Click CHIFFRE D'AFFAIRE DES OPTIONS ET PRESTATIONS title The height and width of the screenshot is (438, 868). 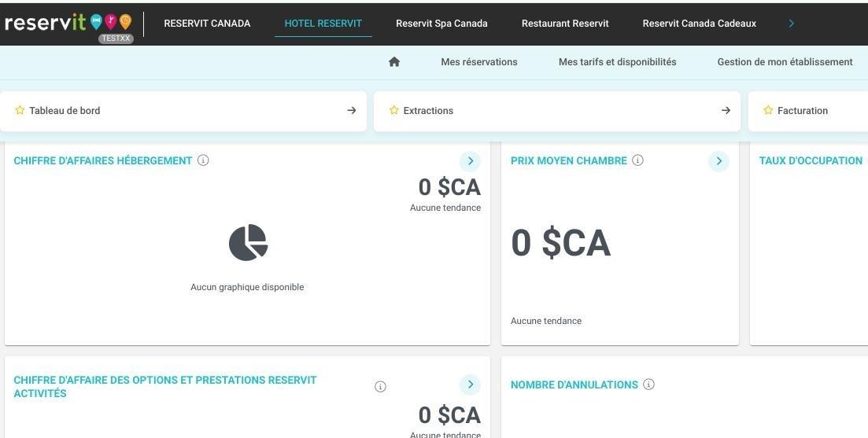(165, 387)
